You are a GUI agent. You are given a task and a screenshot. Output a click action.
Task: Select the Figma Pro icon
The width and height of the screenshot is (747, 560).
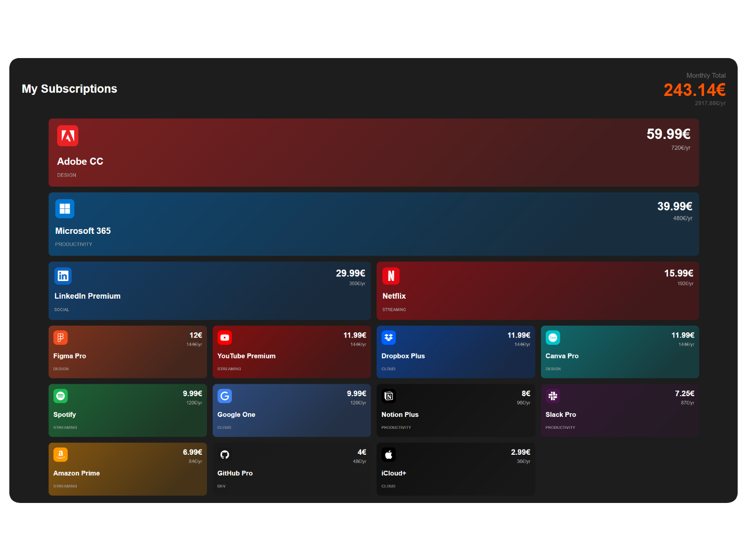[61, 337]
